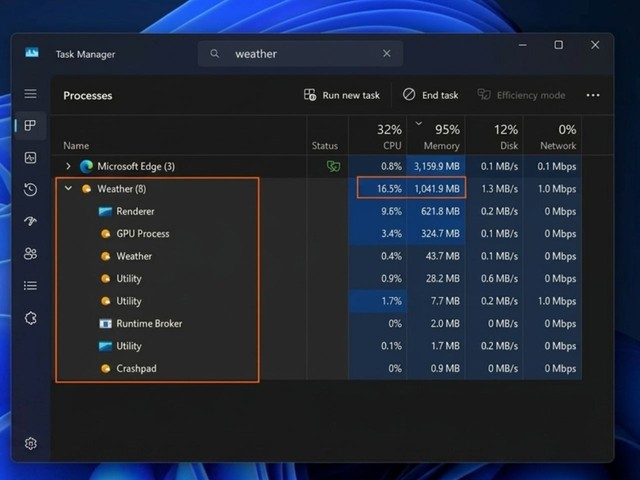Click the Processes page heading
The image size is (640, 480).
pos(88,96)
